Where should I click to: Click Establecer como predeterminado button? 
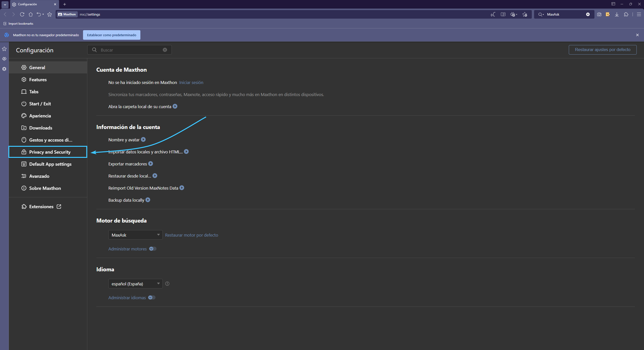tap(112, 35)
